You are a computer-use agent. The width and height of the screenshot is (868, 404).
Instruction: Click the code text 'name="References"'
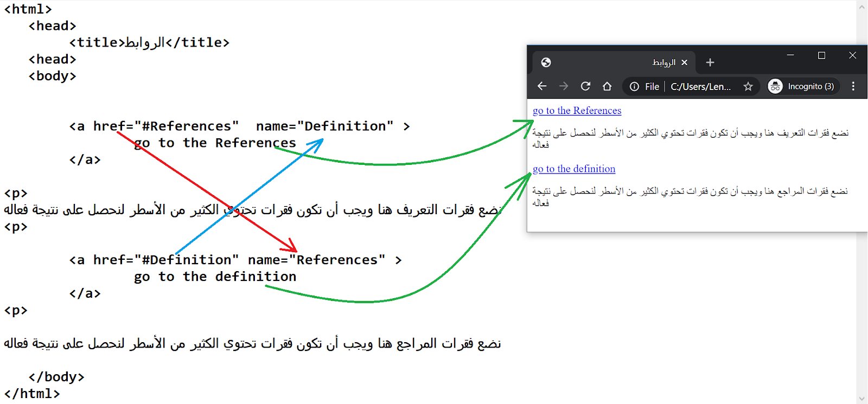pyautogui.click(x=316, y=260)
